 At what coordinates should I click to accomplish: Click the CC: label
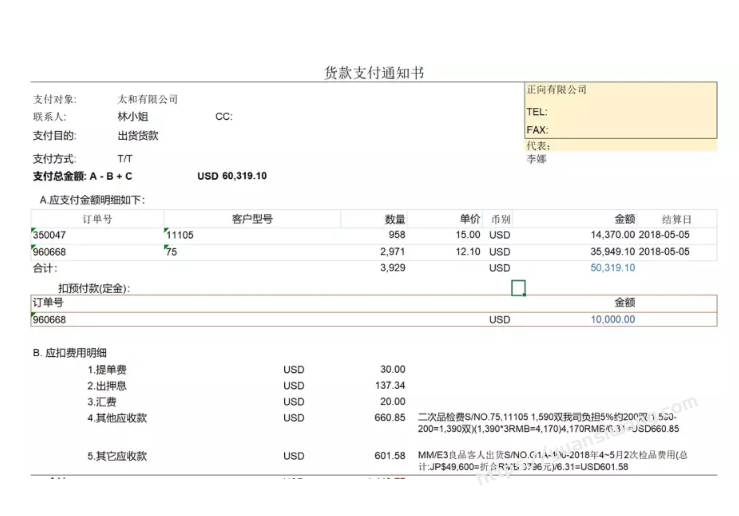pyautogui.click(x=224, y=117)
